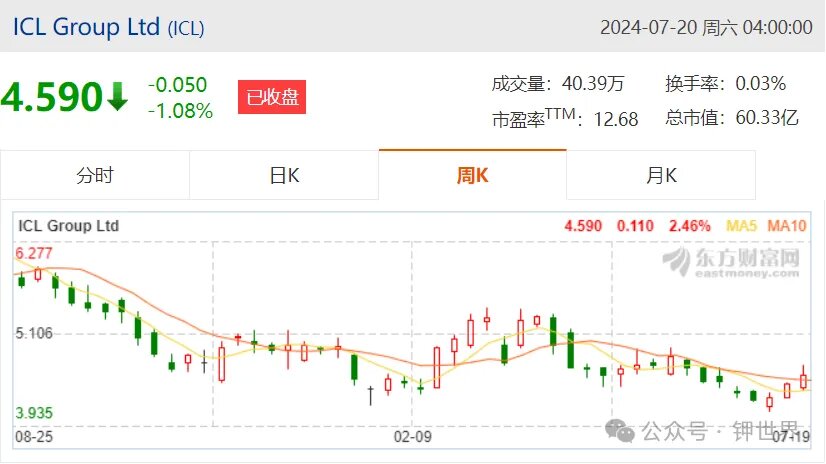826x464 pixels.
Task: Click the green down arrow beside 4.590
Action: click(x=117, y=96)
